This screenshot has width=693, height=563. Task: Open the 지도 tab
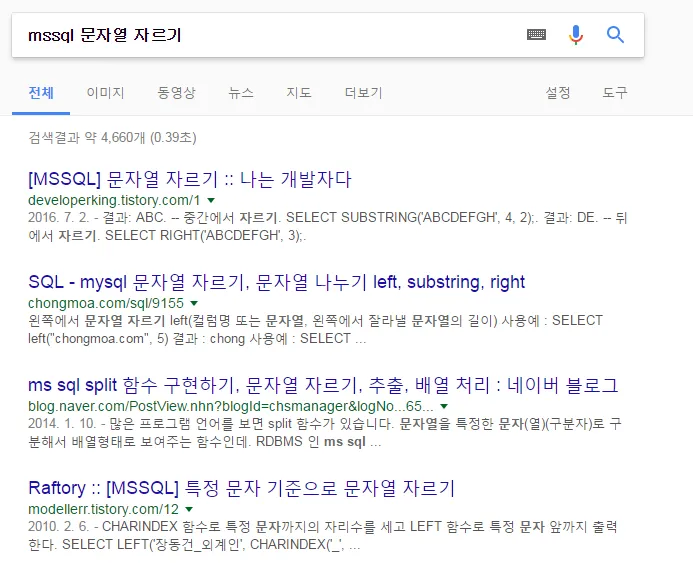(x=299, y=93)
